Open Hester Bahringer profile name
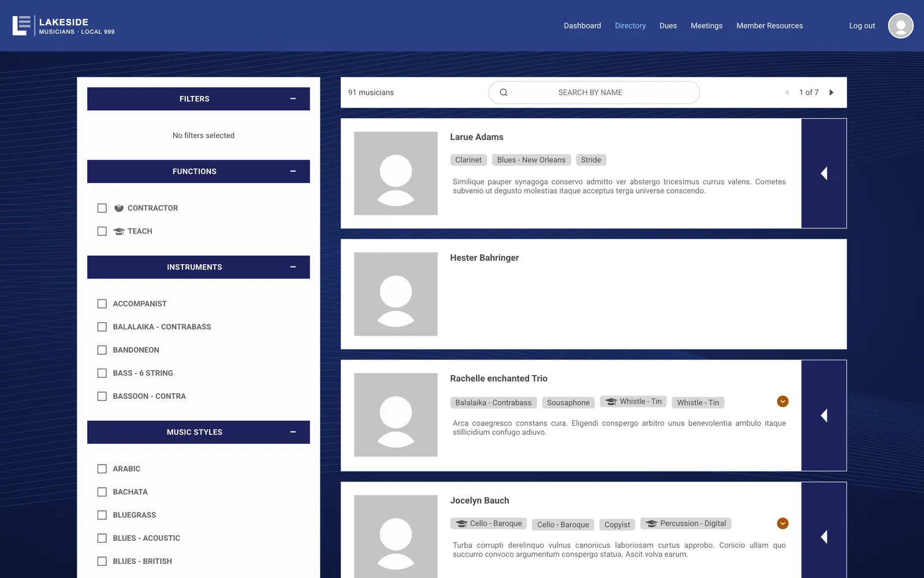 [484, 258]
